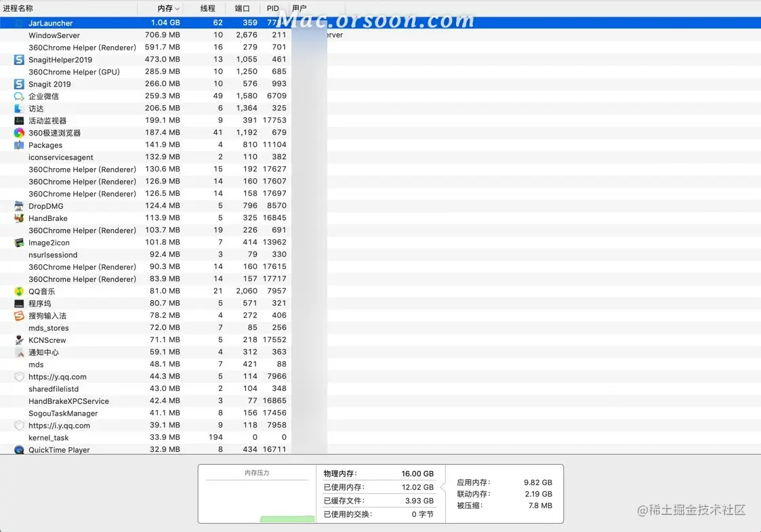Select the WindowServer process row

click(381, 35)
